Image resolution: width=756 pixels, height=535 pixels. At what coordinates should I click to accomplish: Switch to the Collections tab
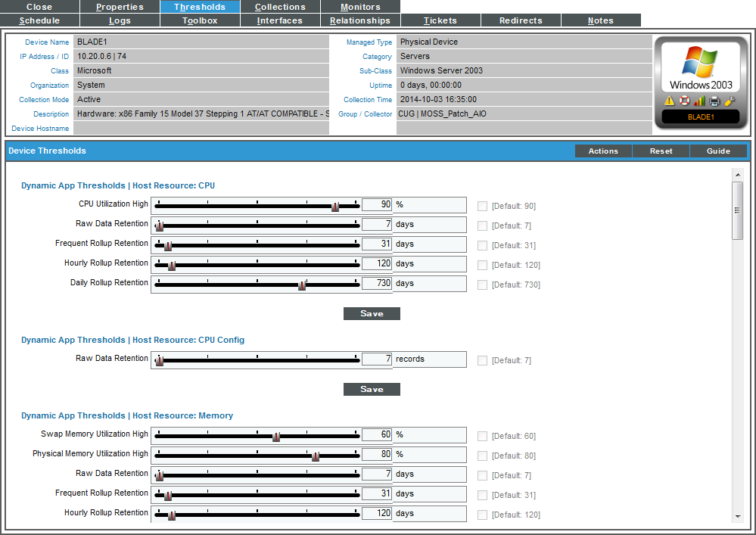point(280,6)
